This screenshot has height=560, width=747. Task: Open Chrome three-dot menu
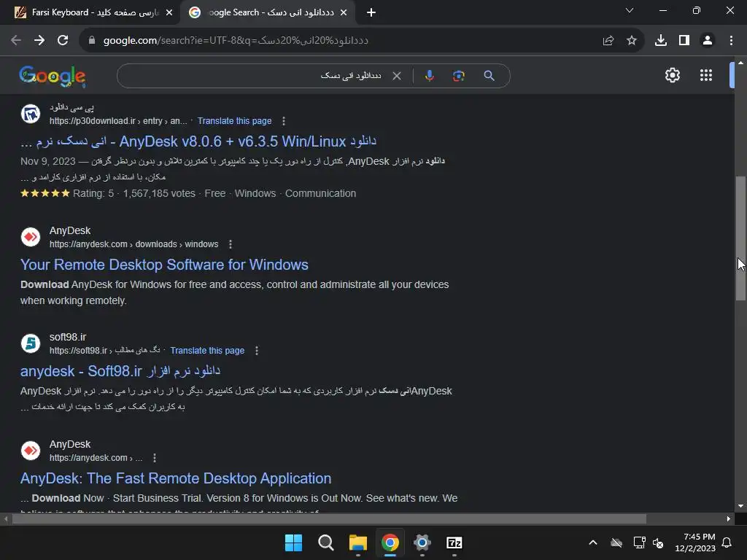[731, 41]
